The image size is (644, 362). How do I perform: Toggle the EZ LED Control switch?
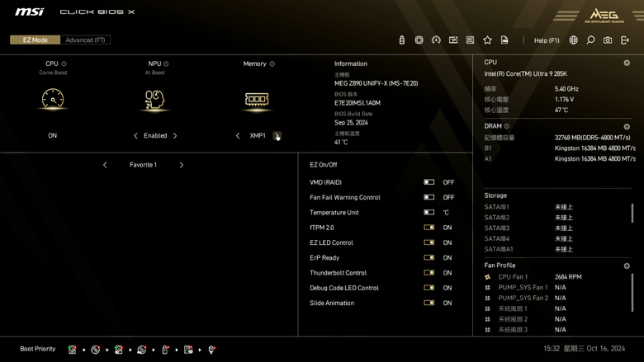(x=429, y=242)
